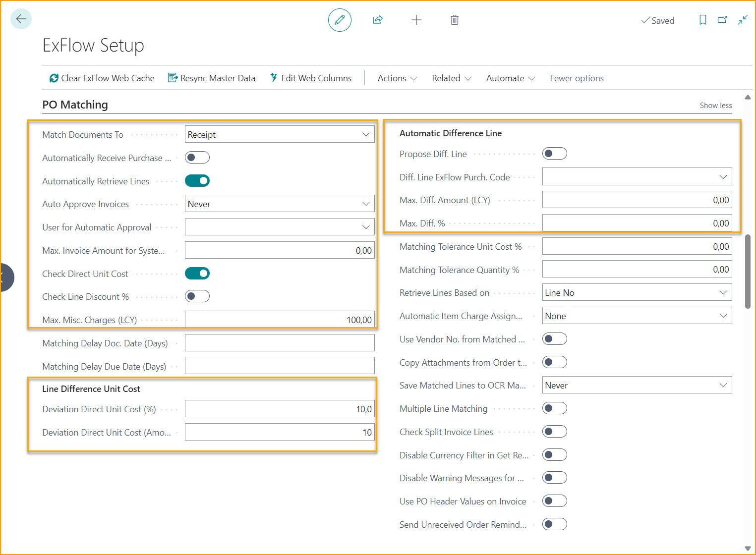Click the bookmark icon

coord(703,20)
